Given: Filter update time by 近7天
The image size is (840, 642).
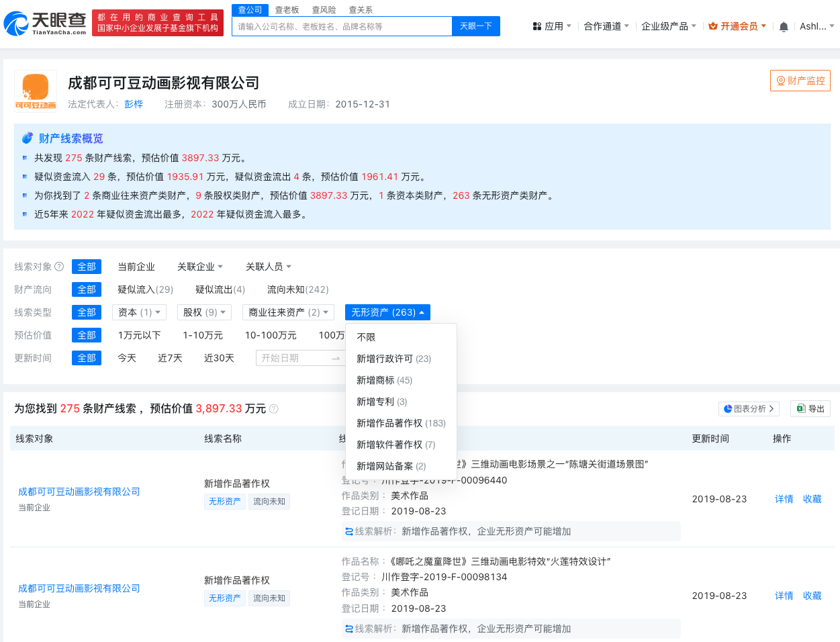Looking at the screenshot, I should click(x=170, y=358).
